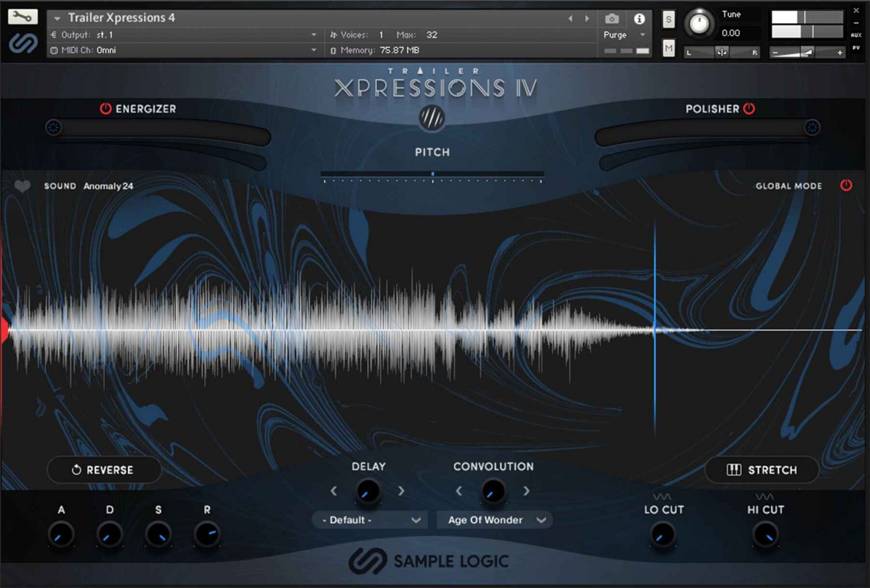Image resolution: width=870 pixels, height=588 pixels.
Task: Open the instrument info icon
Action: coord(639,18)
